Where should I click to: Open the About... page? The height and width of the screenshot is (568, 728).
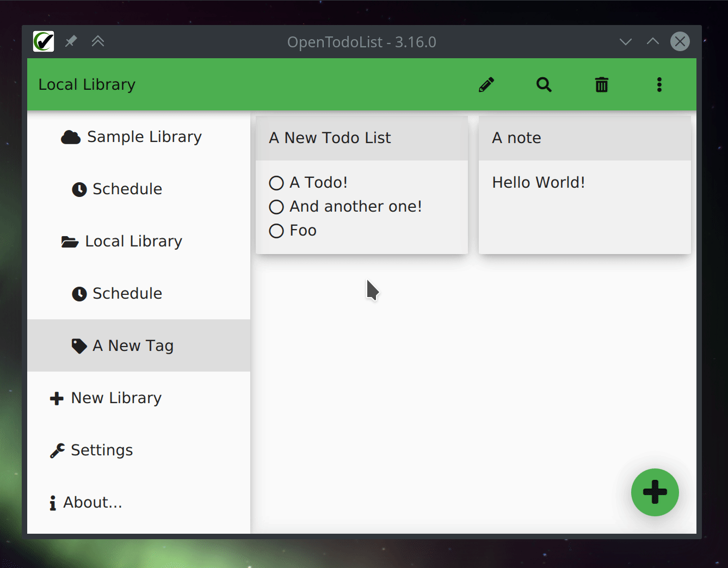pos(139,503)
